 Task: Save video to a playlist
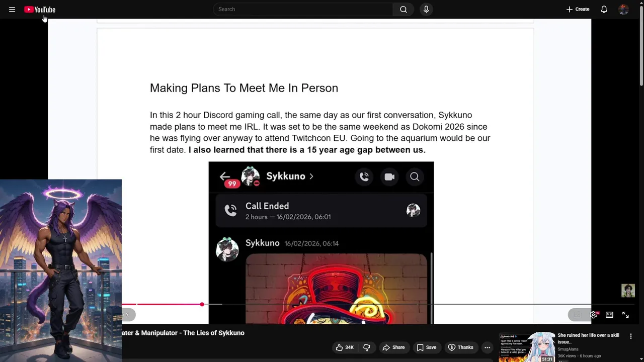click(x=426, y=347)
